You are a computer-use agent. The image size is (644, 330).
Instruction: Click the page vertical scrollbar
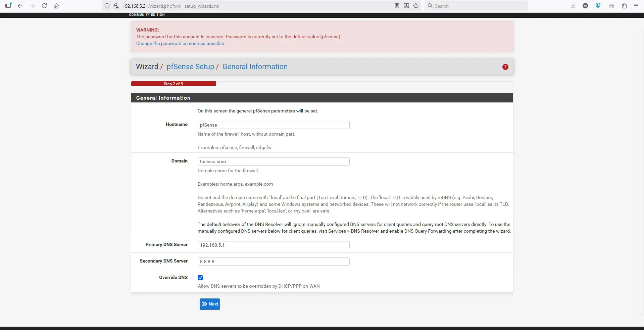click(643, 173)
